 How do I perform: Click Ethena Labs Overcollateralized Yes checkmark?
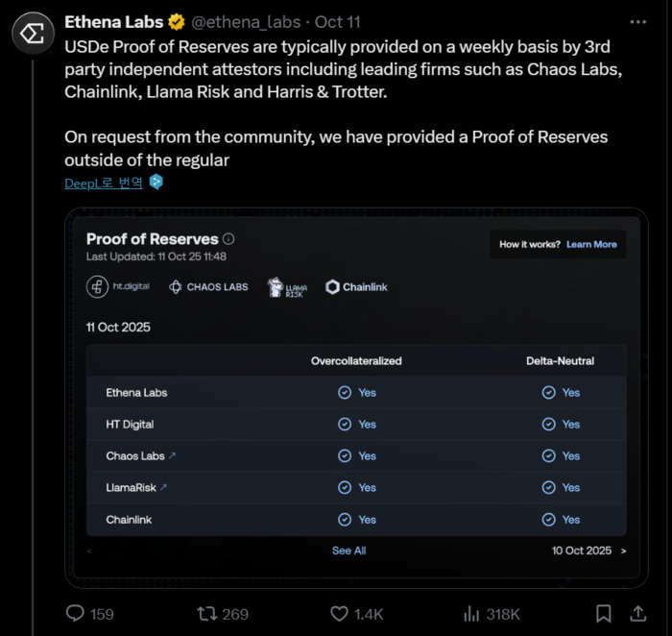pos(345,393)
